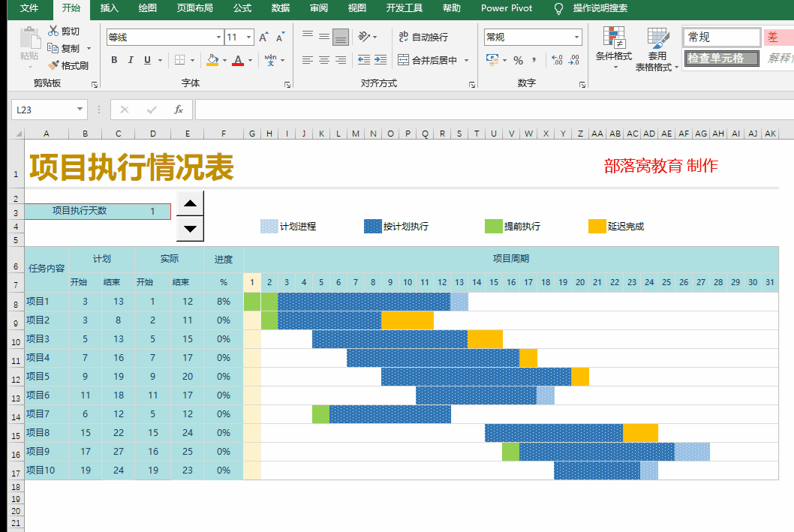794x532 pixels.
Task: Open the File (文件) tab
Action: pos(29,8)
